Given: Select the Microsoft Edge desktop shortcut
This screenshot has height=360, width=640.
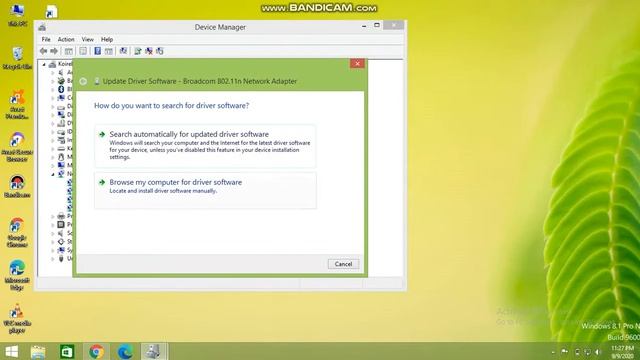Looking at the screenshot, I should (17, 275).
